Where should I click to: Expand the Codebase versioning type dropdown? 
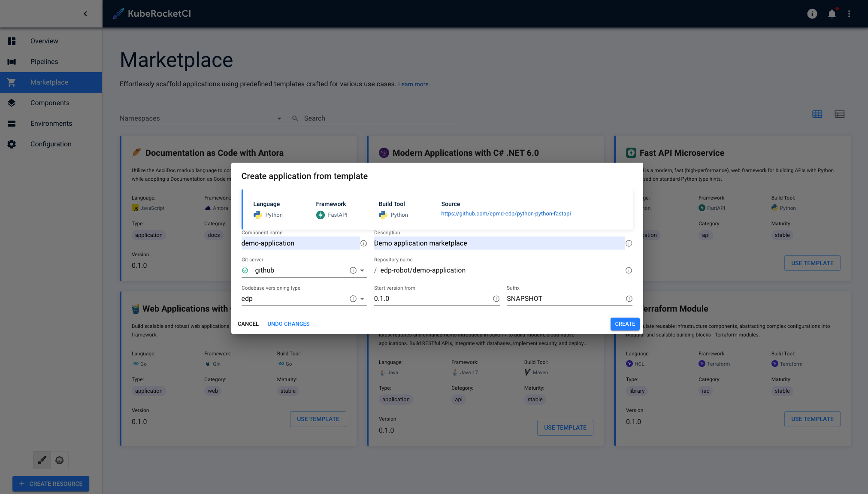coord(363,299)
